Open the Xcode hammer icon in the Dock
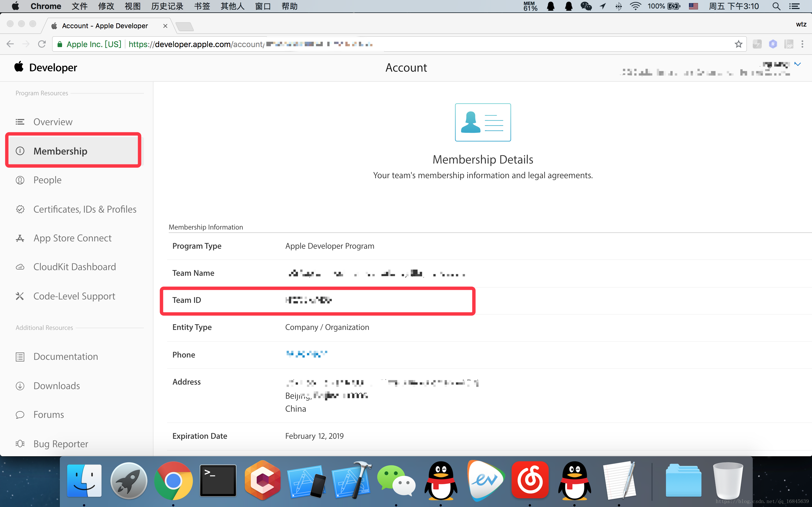812x507 pixels. coord(352,480)
